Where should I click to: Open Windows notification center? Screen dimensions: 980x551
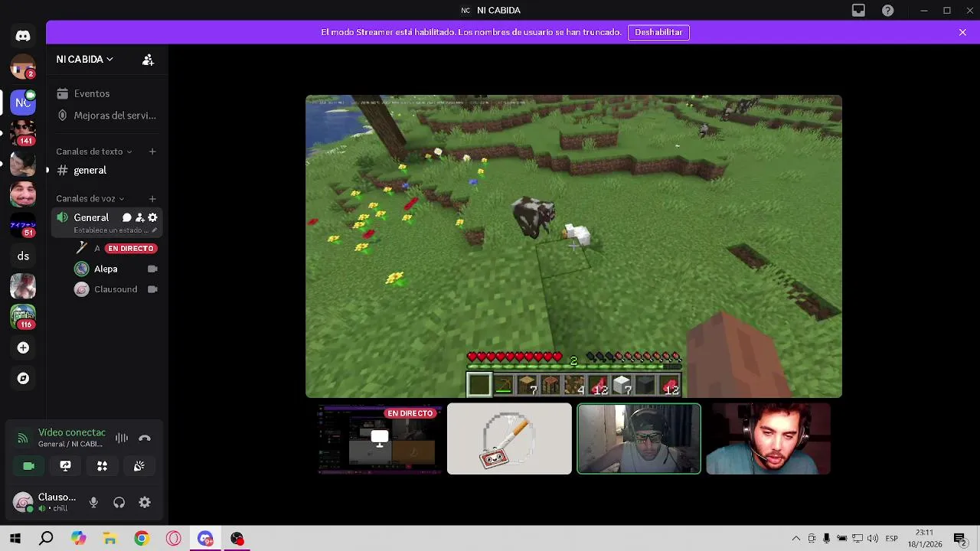(960, 539)
